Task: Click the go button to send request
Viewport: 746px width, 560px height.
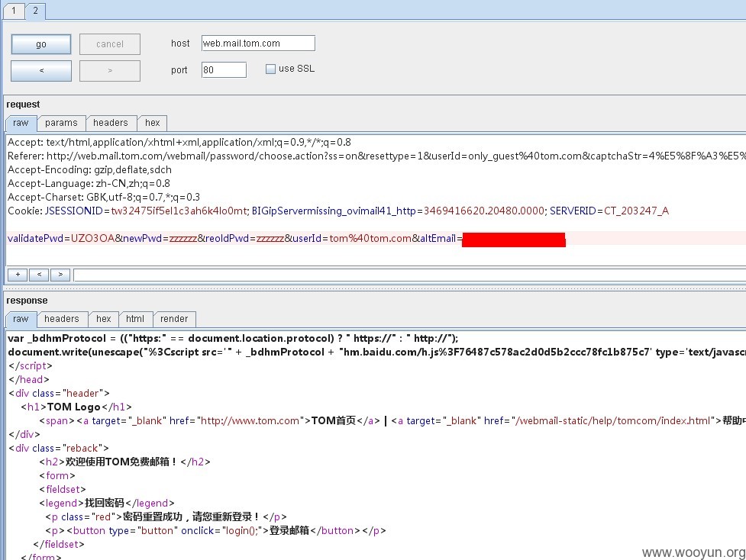Action: click(41, 44)
